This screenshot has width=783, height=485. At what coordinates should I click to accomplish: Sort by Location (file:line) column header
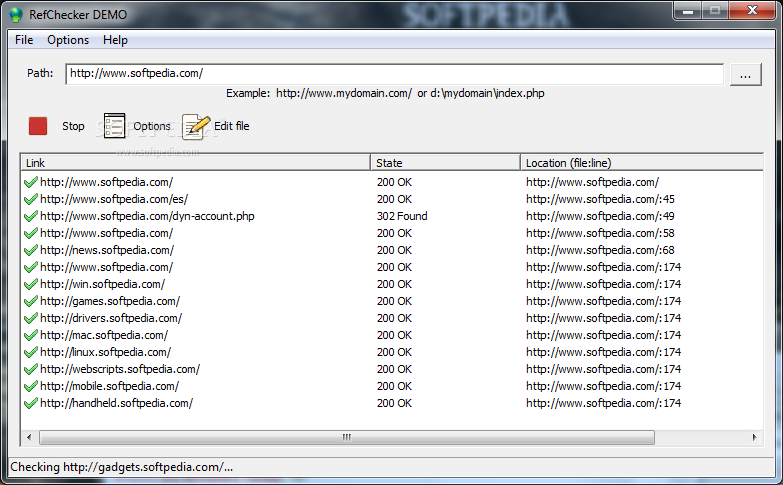click(x=642, y=163)
